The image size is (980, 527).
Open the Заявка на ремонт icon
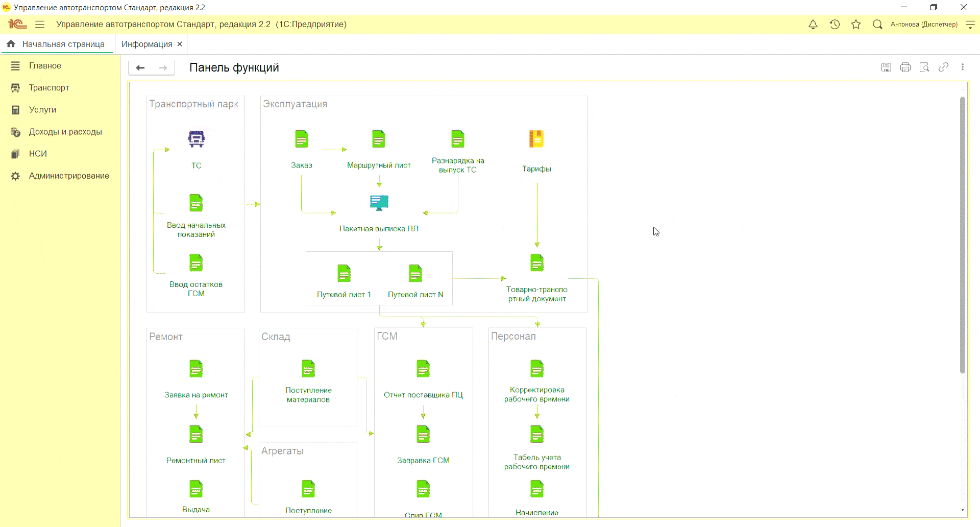pyautogui.click(x=196, y=369)
